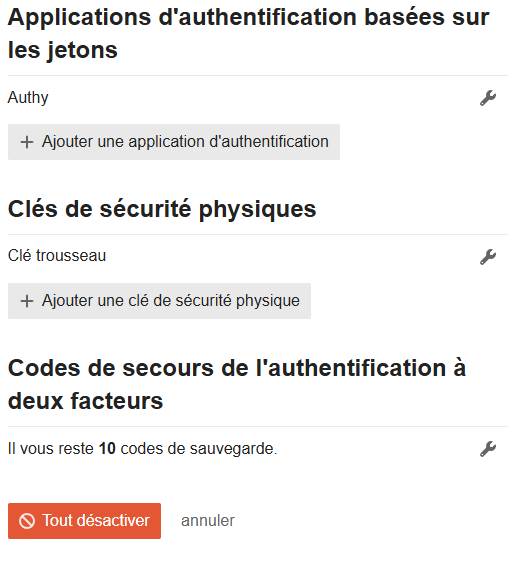Click the bold number 10 of remaining codes
The width and height of the screenshot is (531, 572).
point(107,448)
